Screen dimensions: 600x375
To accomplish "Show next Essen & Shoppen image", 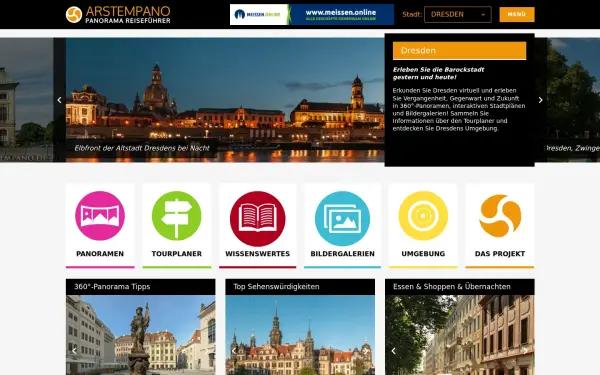I will pos(526,351).
